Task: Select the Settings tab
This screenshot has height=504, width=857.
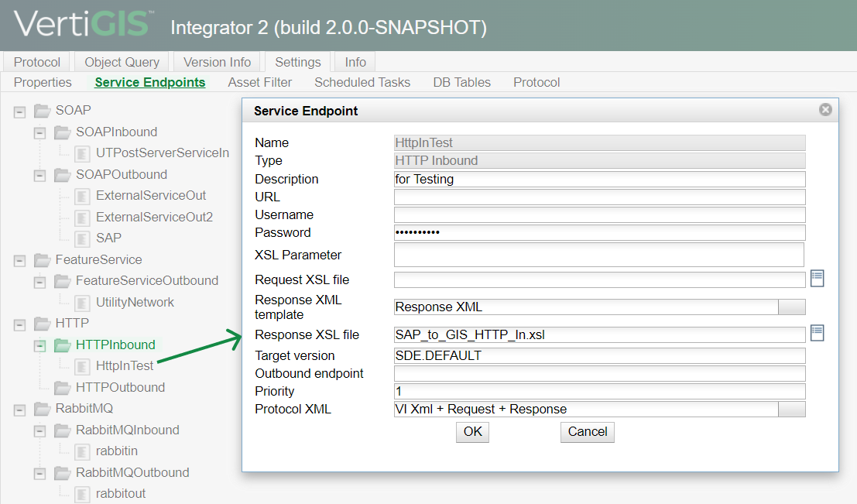Action: [298, 62]
